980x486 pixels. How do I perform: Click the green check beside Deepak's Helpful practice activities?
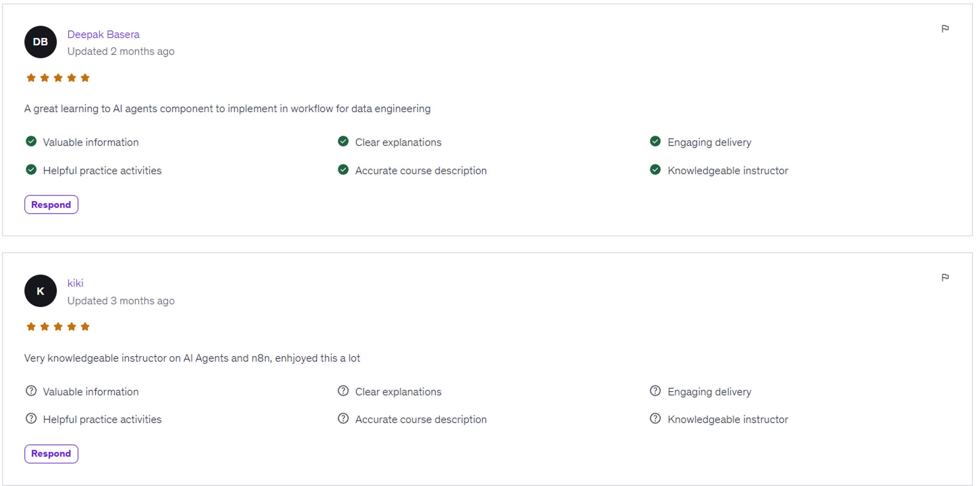click(x=31, y=169)
